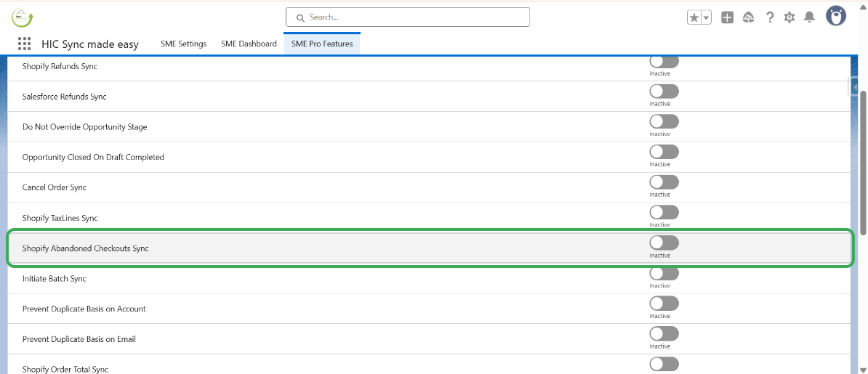
Task: Enable Shopify Abandoned Checkouts Sync toggle
Action: coord(664,243)
